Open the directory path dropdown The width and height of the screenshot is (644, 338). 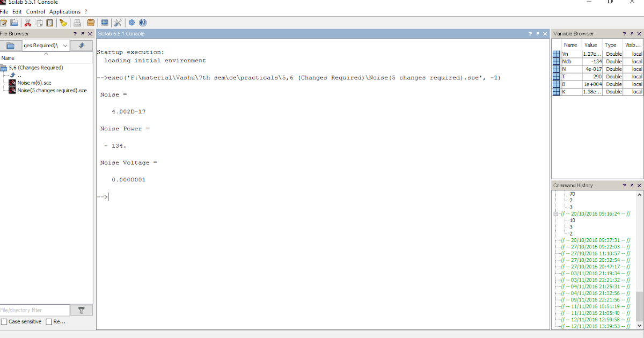(65, 46)
